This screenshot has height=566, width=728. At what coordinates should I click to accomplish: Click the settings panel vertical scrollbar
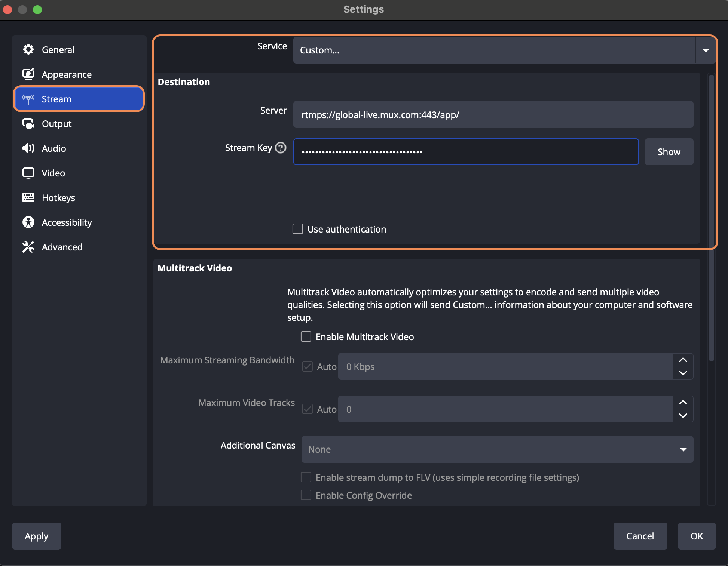click(x=712, y=218)
